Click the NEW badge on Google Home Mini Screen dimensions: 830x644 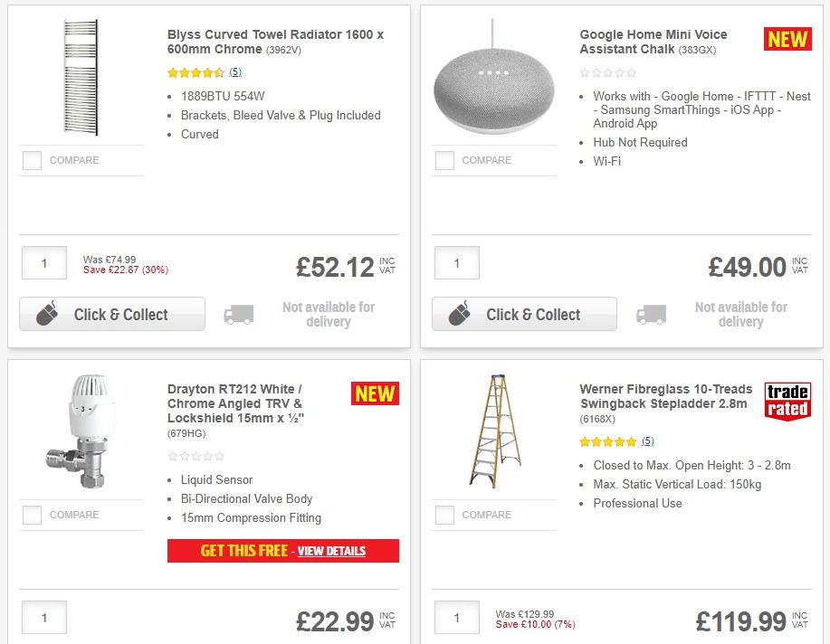(x=786, y=39)
